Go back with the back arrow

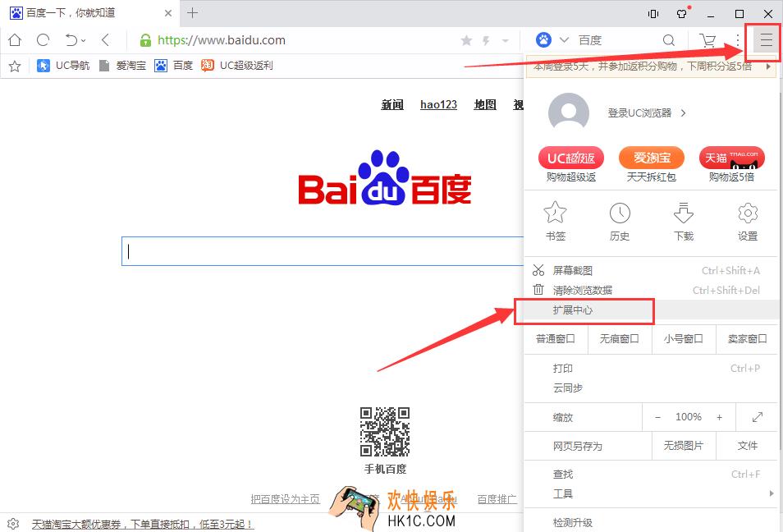105,40
